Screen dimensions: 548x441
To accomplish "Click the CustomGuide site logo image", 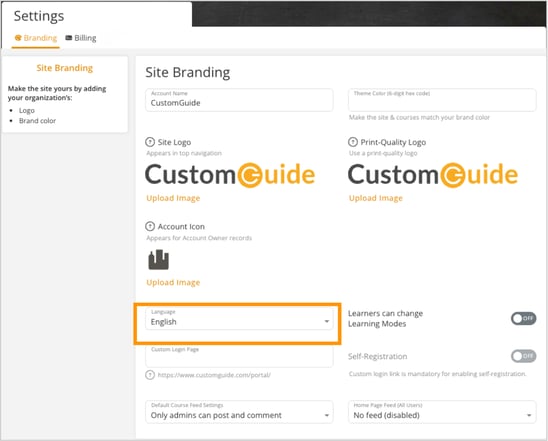I will pyautogui.click(x=230, y=175).
